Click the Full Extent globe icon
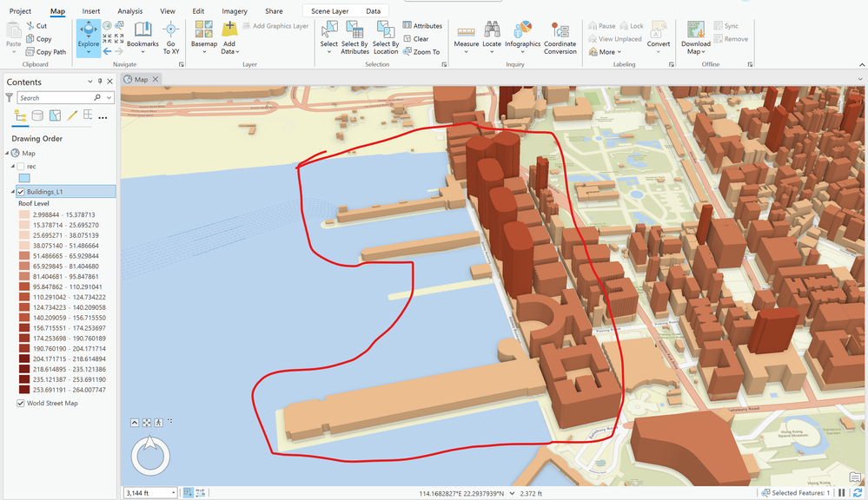The height and width of the screenshot is (500, 868). [x=108, y=25]
